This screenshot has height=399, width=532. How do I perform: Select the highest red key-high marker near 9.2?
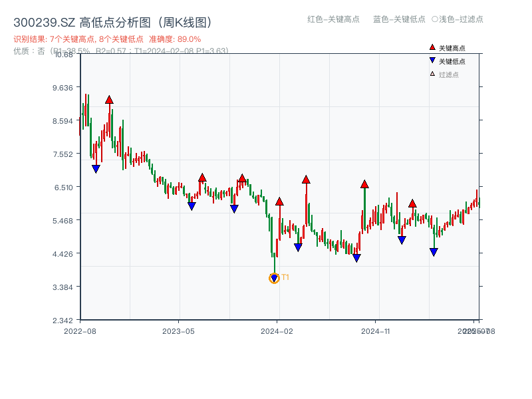[x=109, y=100]
